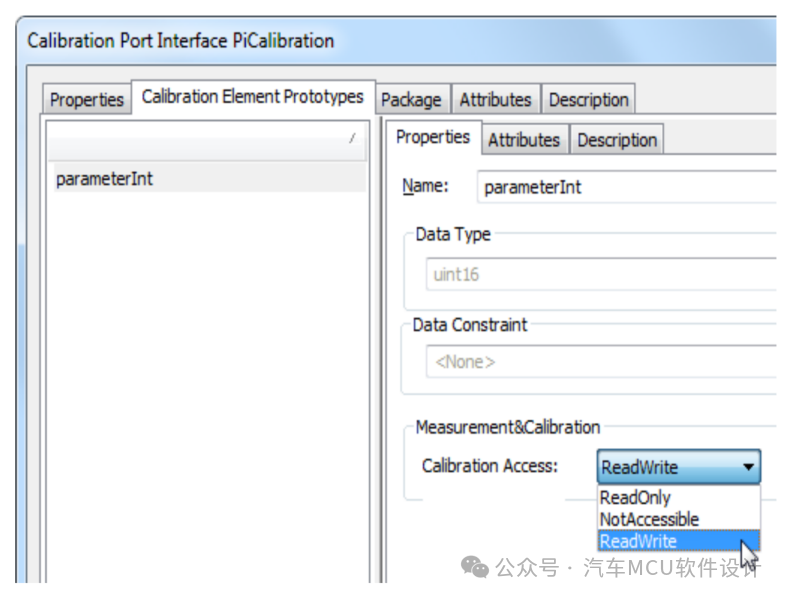The width and height of the screenshot is (786, 598).
Task: Select Calibration Element Prototypes tab
Action: 253,96
